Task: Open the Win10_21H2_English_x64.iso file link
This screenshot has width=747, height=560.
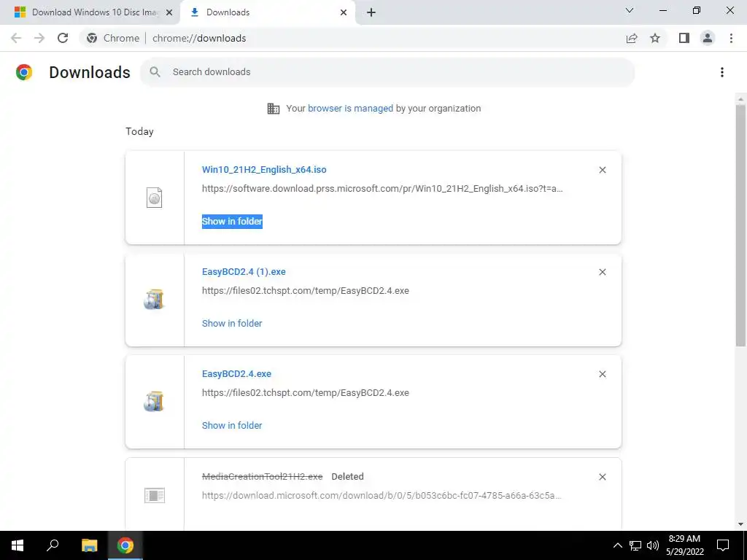Action: pos(264,169)
